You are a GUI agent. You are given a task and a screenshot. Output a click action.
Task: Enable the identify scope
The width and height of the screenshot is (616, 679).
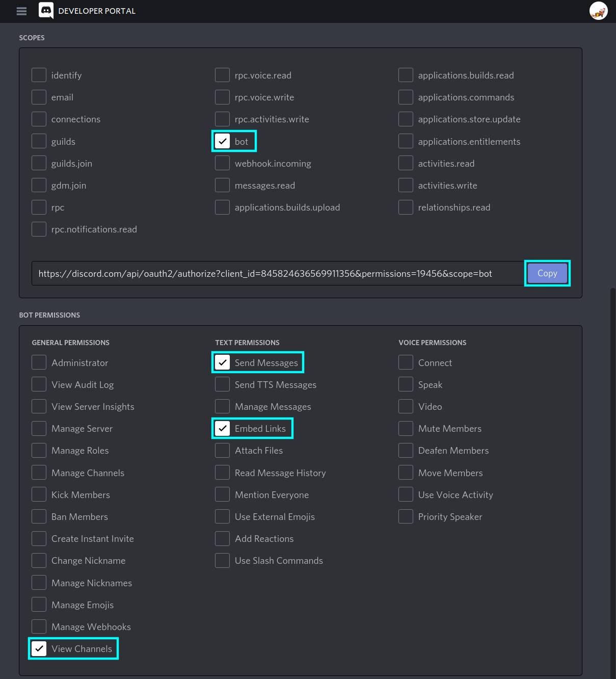coord(39,75)
